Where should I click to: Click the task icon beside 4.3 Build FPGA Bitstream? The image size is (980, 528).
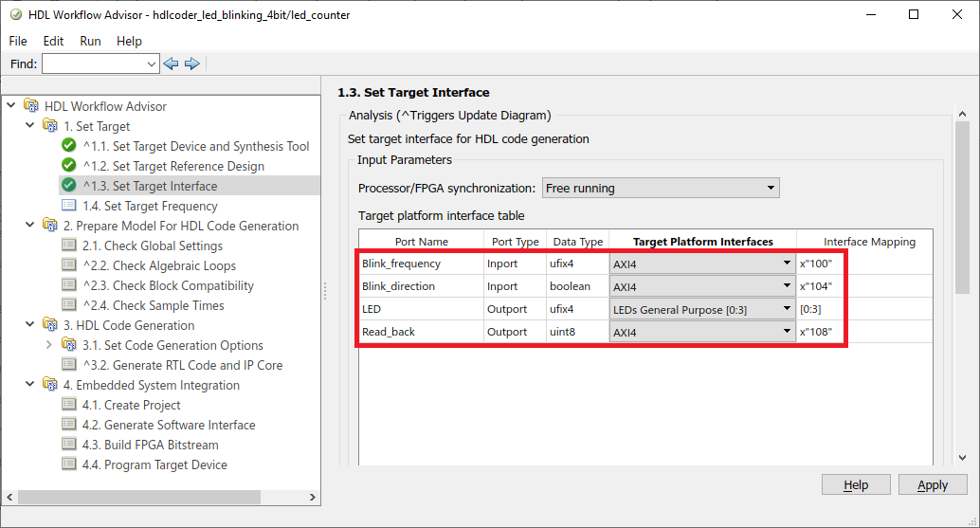(x=69, y=445)
